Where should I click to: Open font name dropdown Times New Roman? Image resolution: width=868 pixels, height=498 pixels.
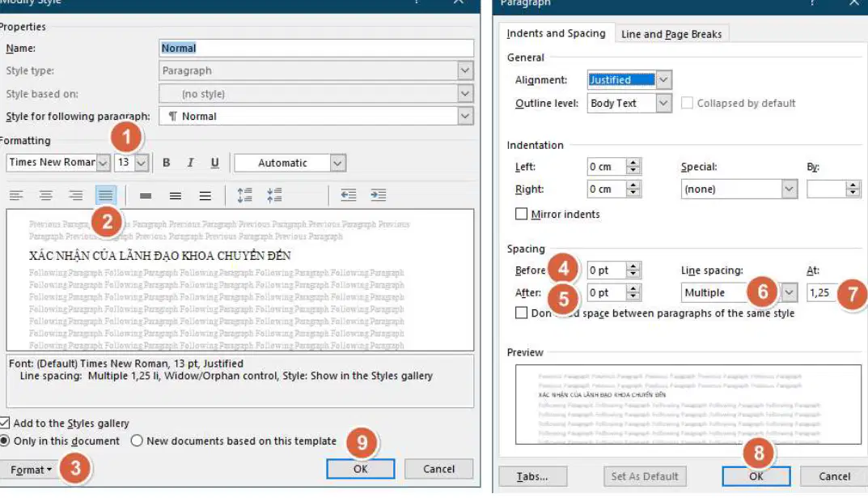coord(103,163)
